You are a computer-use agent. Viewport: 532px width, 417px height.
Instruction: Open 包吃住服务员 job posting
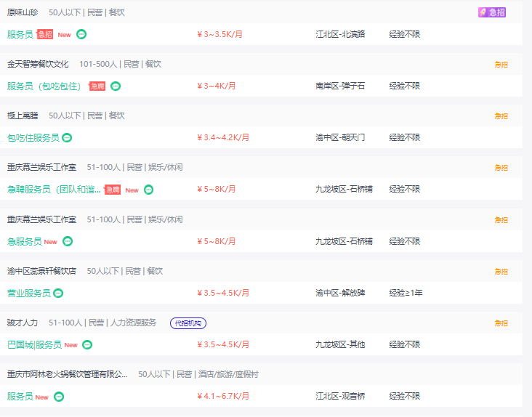[33, 137]
